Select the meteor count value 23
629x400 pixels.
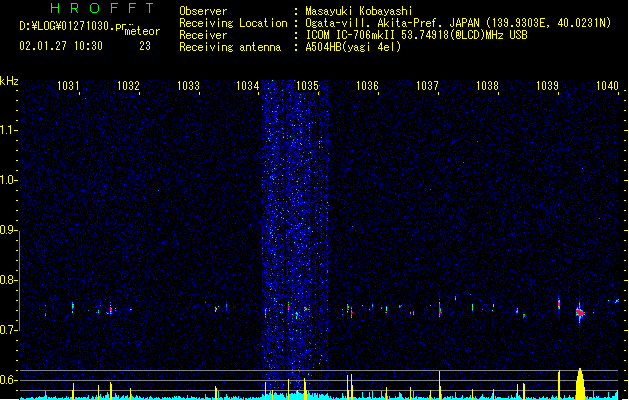coord(145,46)
